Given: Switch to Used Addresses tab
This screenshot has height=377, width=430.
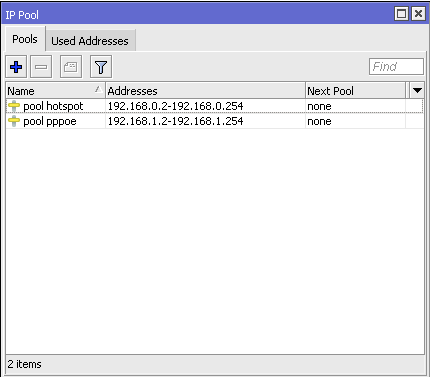Looking at the screenshot, I should click(90, 41).
